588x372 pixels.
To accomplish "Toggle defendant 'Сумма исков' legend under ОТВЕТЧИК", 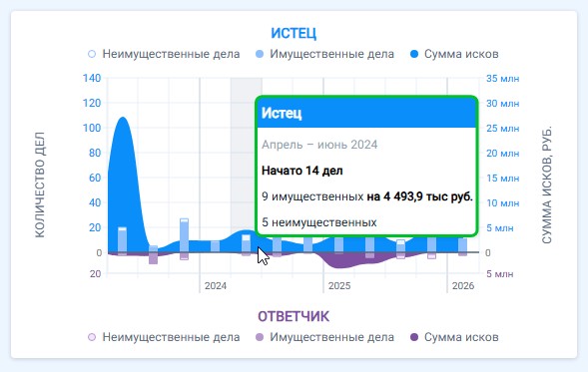I will point(454,337).
